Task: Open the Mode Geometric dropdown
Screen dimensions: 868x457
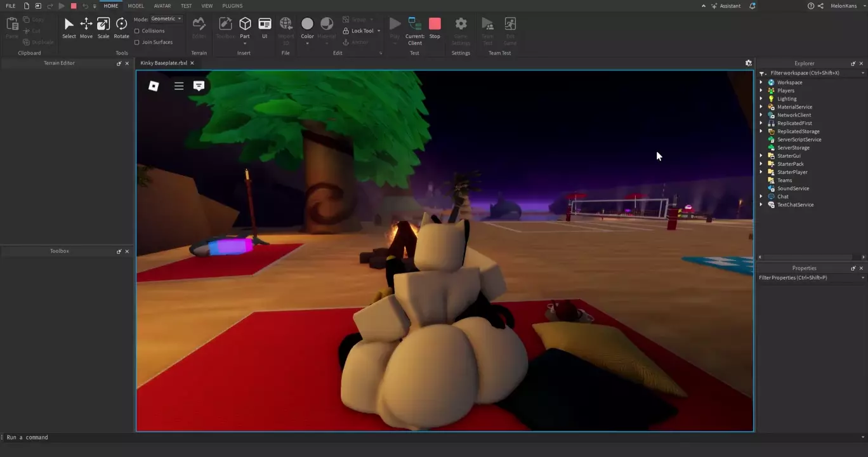Action: pyautogui.click(x=166, y=19)
